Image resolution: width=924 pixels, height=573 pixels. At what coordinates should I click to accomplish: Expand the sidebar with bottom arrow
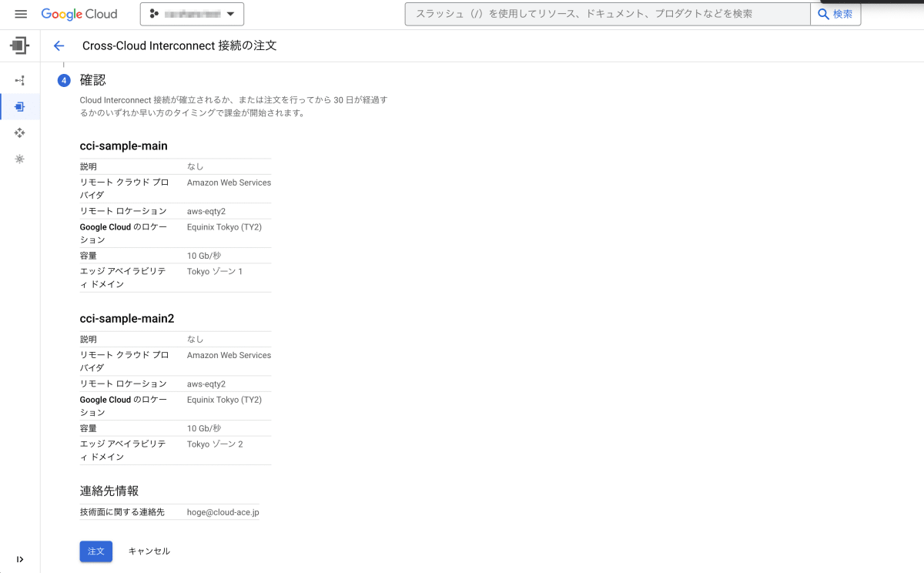[x=20, y=559]
